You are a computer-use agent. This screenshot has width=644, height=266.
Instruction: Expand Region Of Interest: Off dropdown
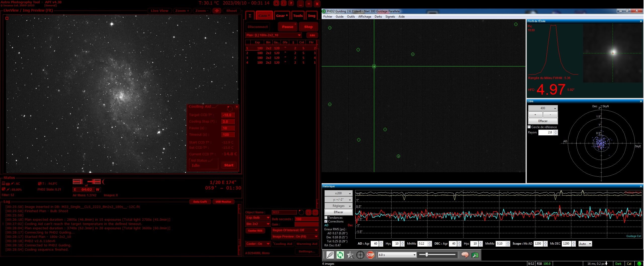point(295,230)
